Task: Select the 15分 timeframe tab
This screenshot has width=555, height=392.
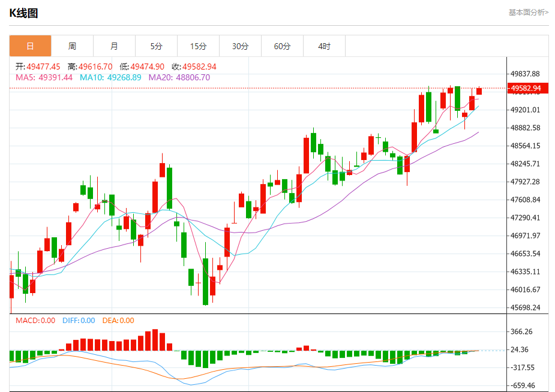Action: click(x=198, y=46)
